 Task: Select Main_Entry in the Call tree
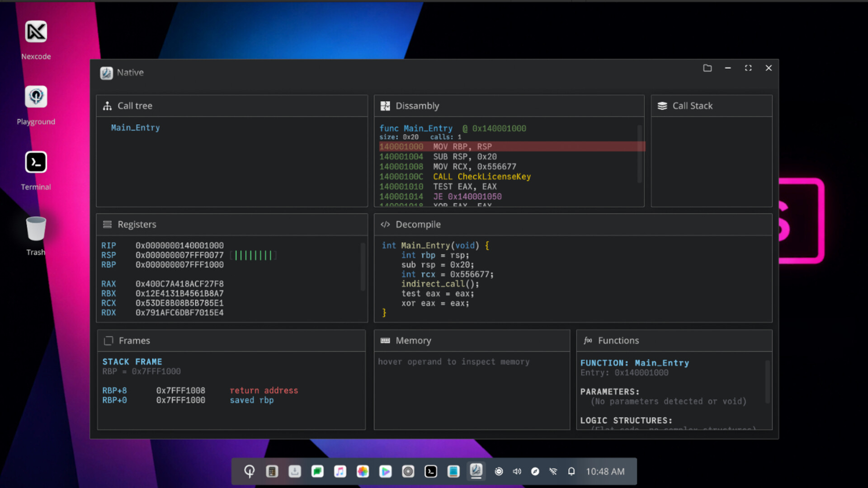pyautogui.click(x=135, y=127)
